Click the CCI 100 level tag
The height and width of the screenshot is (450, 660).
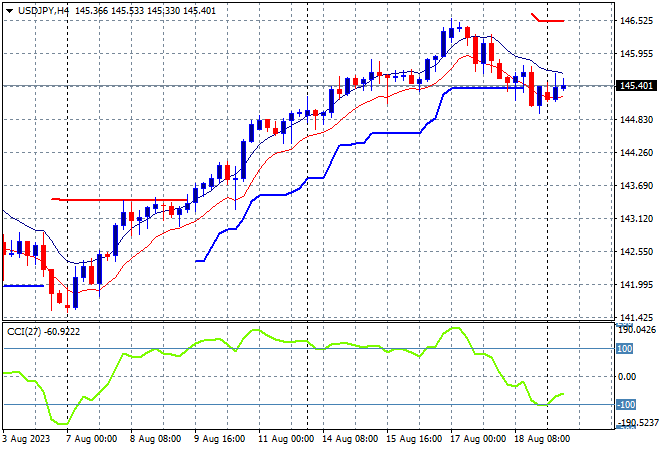pos(625,349)
